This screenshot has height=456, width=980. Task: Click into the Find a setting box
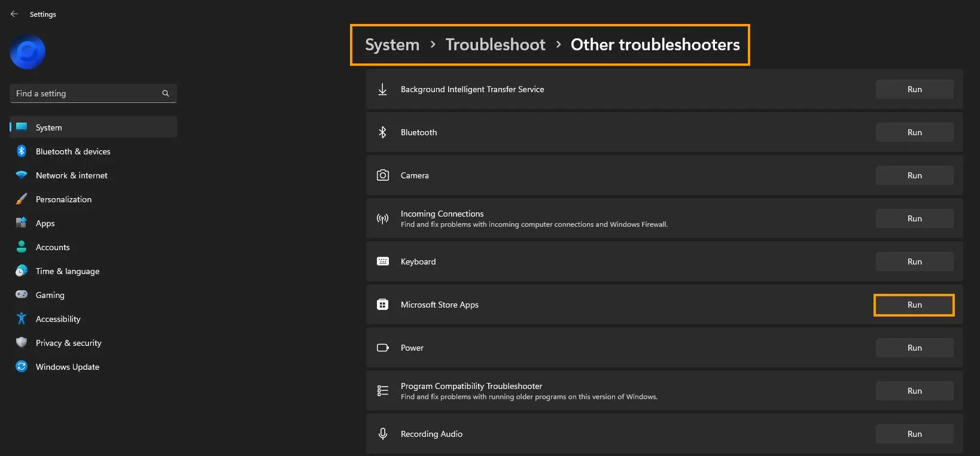(x=93, y=93)
